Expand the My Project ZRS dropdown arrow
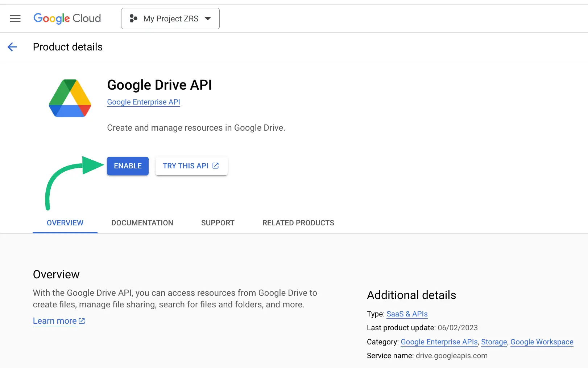The width and height of the screenshot is (588, 368). pos(208,19)
